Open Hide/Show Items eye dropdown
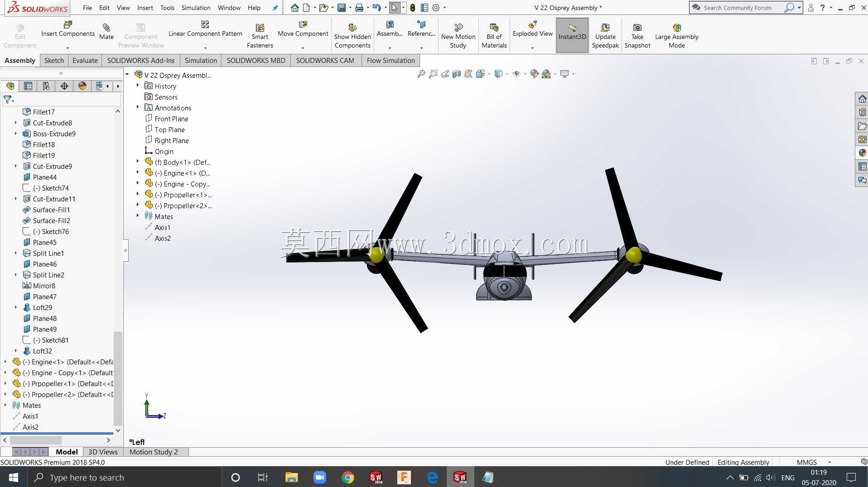 click(x=525, y=74)
